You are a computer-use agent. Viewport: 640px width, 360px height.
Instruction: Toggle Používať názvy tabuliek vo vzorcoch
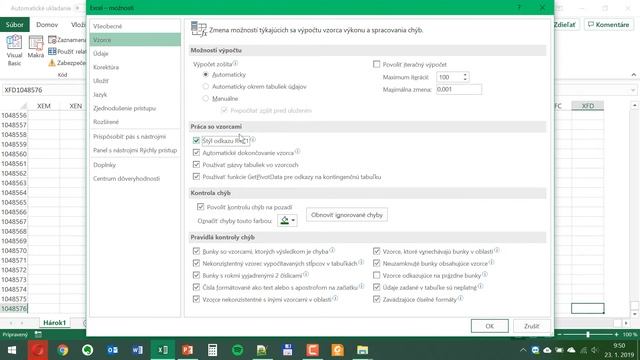pos(196,164)
